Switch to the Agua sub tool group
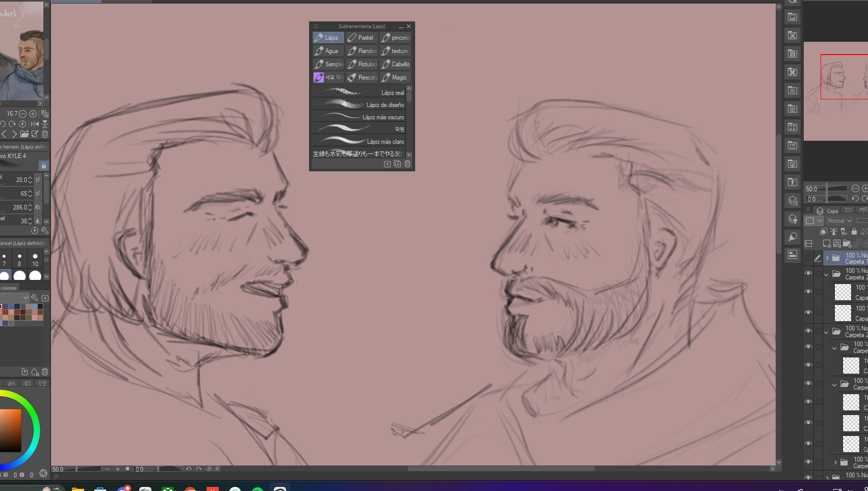This screenshot has width=868, height=491. 328,51
